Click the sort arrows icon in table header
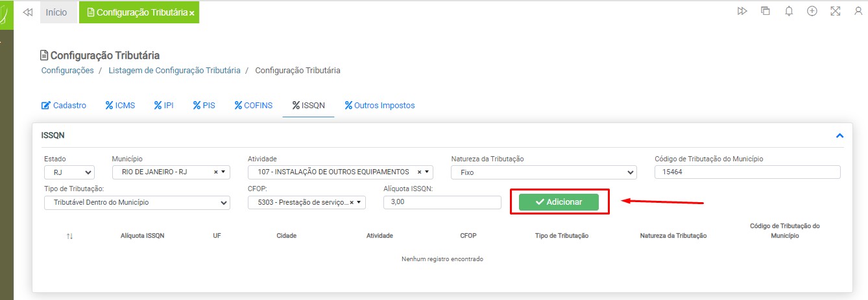Screen dimensions: 868x300 [x=69, y=236]
